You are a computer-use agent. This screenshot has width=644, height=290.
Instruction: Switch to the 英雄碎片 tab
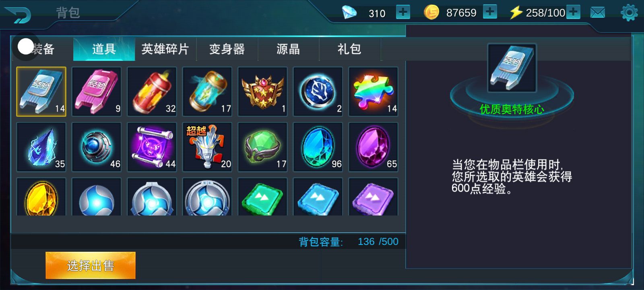[165, 49]
